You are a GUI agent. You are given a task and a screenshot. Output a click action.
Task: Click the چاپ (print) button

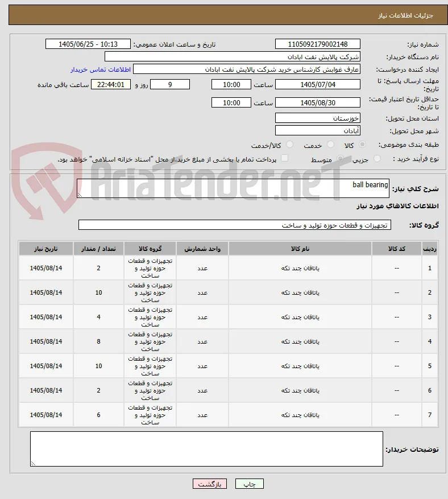[249, 484]
